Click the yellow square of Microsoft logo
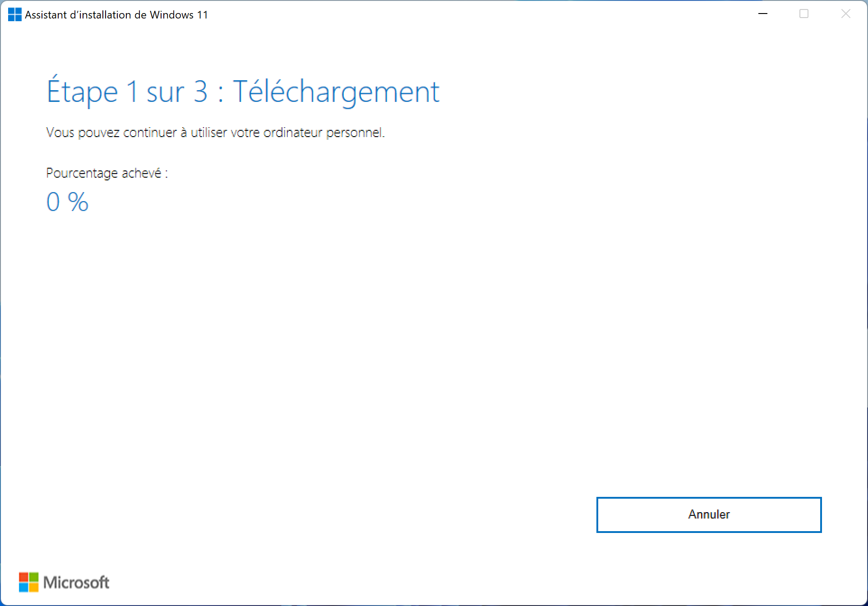 33,587
